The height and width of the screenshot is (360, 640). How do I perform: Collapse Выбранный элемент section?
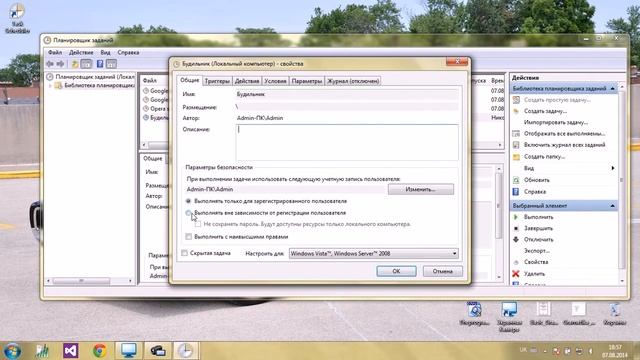coord(613,206)
